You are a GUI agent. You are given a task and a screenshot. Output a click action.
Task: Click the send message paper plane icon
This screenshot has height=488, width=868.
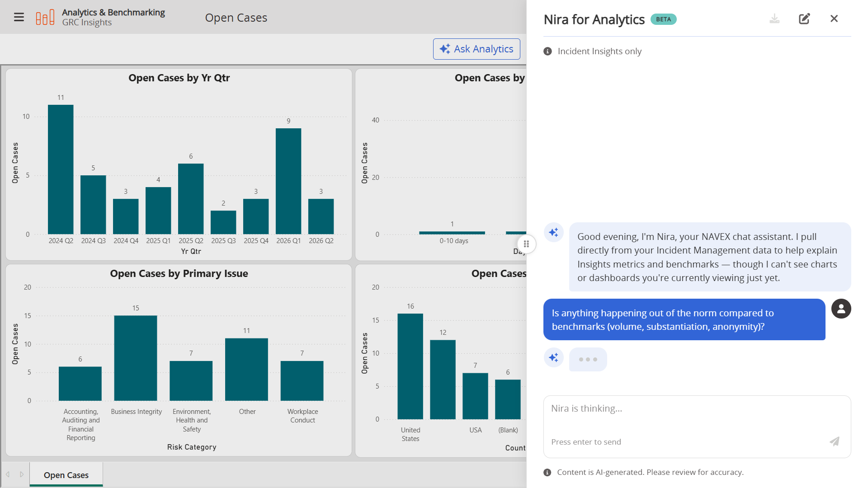point(835,441)
